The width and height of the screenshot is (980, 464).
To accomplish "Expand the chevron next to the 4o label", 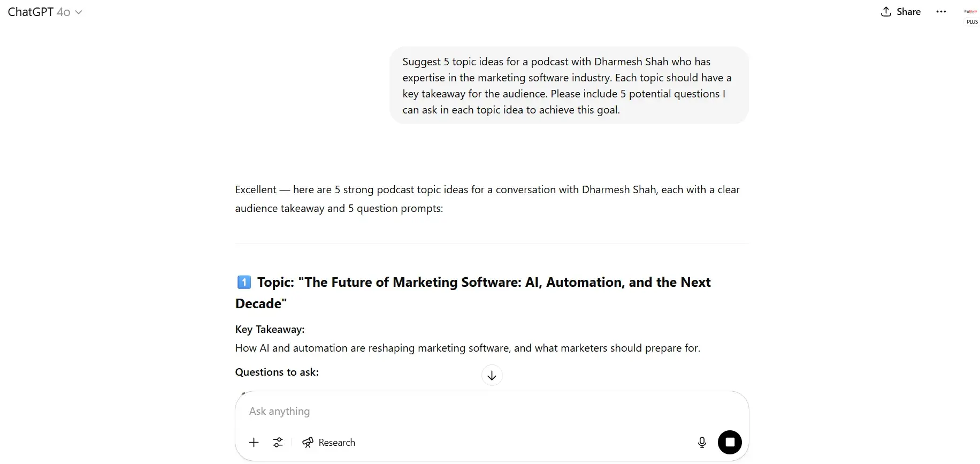I will click(x=79, y=12).
